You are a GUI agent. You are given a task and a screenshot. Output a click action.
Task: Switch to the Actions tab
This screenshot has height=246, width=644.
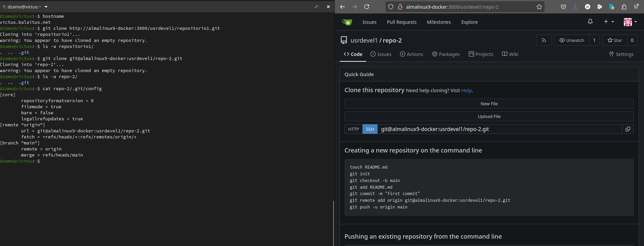pos(411,54)
